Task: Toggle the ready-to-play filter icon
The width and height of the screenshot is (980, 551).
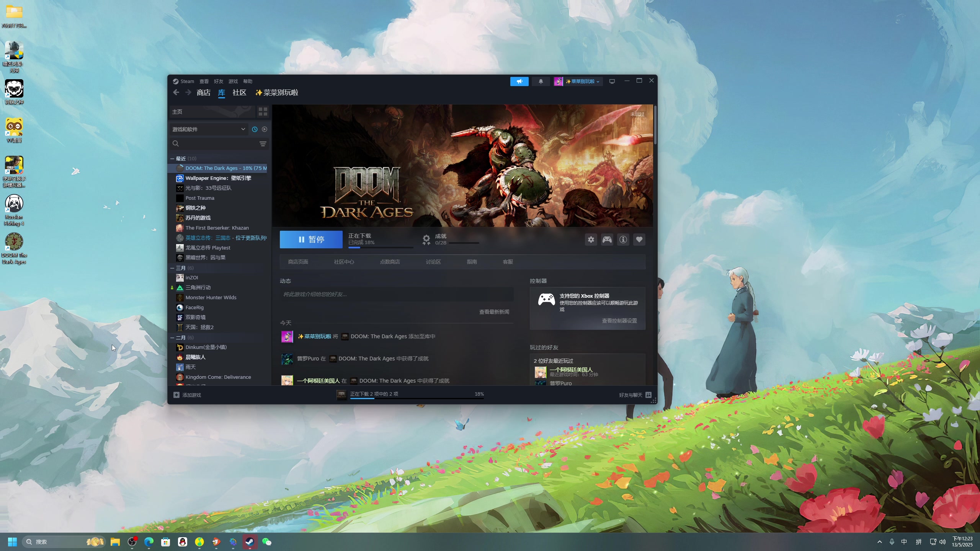Action: point(265,129)
